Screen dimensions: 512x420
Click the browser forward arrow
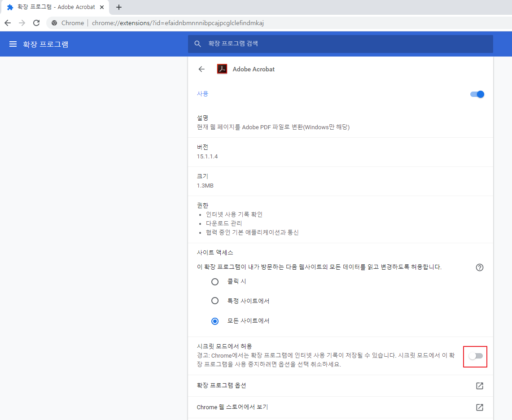[22, 23]
